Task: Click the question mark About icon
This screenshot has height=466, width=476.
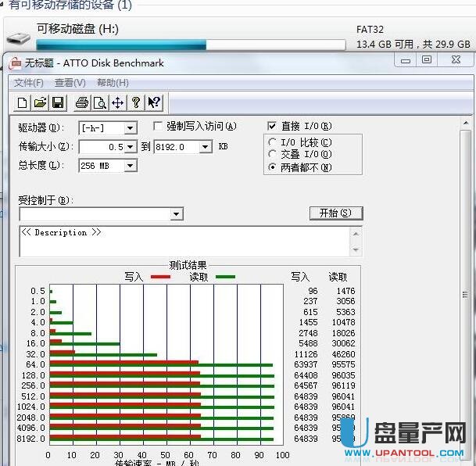Action: (136, 102)
